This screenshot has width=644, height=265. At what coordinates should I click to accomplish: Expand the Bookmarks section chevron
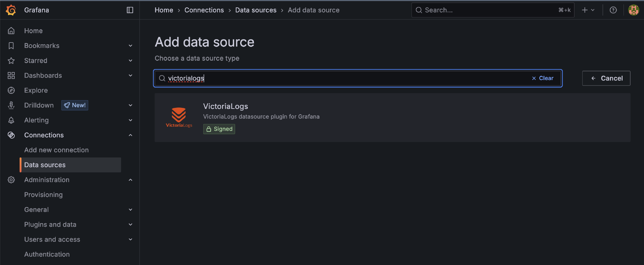tap(130, 46)
